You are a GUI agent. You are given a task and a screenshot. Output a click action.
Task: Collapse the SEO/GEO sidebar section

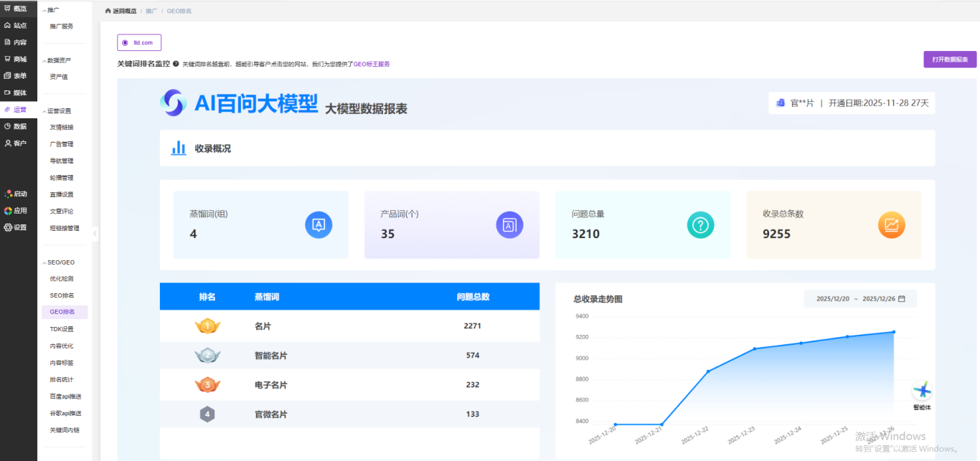coord(57,262)
